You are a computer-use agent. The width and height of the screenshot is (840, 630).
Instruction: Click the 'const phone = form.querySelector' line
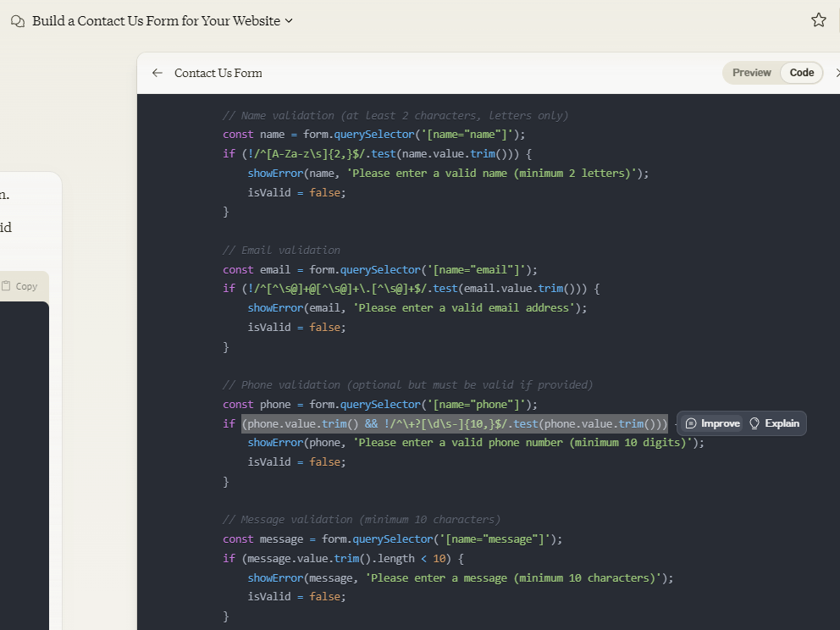[380, 405]
